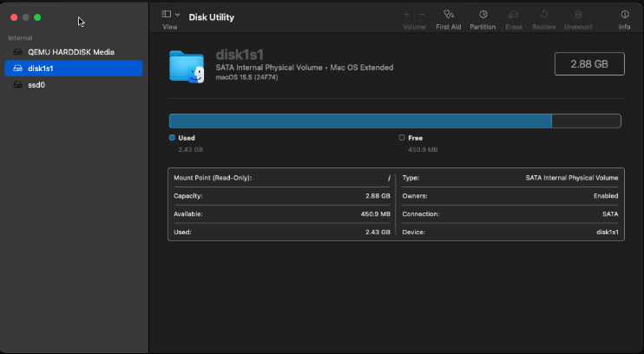Close the Disk Utility window
The width and height of the screenshot is (644, 354).
[14, 17]
